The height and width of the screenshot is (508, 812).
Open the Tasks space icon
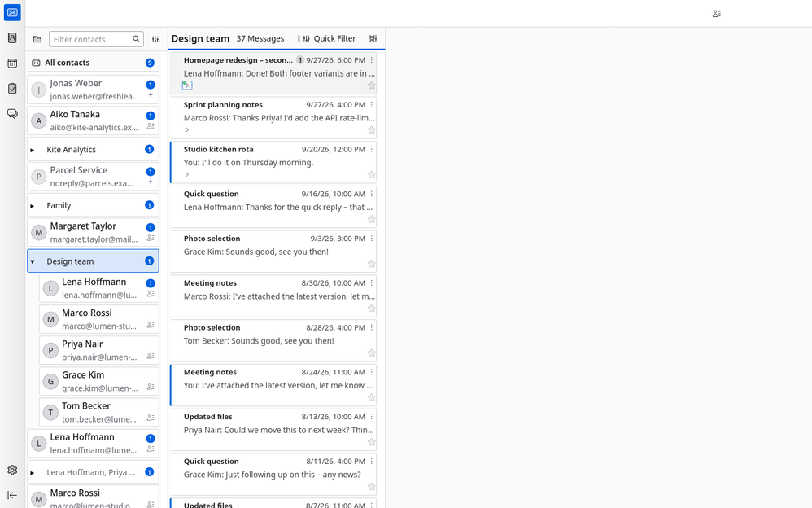pos(12,89)
